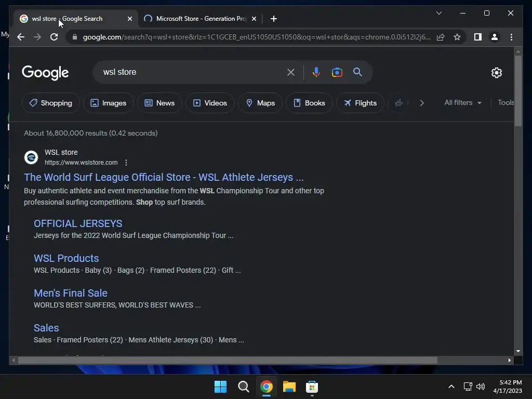
Task: Open The World Surf League Official Store link
Action: [164, 177]
